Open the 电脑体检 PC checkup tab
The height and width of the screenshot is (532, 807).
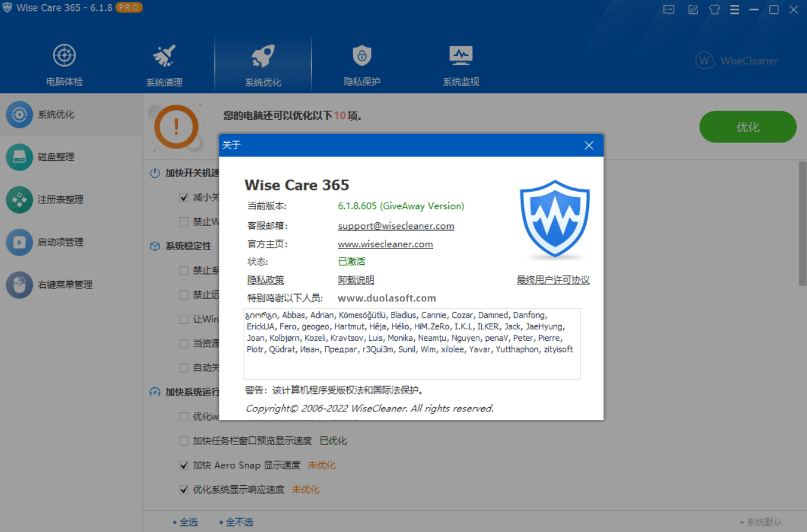pyautogui.click(x=65, y=65)
